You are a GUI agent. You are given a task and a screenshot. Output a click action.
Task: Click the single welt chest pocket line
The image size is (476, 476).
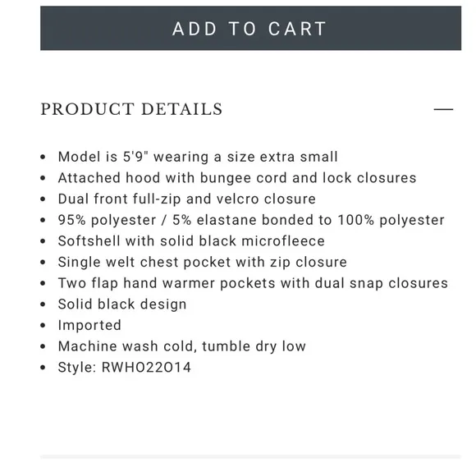pos(202,263)
